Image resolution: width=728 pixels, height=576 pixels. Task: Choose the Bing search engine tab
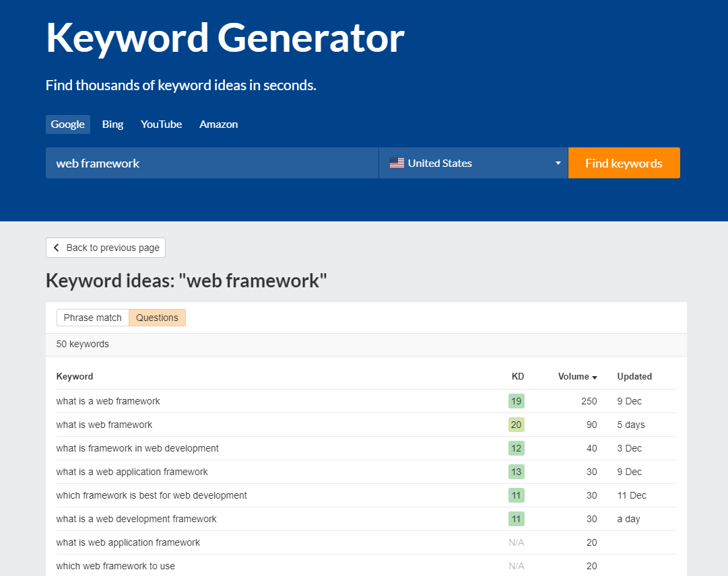coord(112,124)
